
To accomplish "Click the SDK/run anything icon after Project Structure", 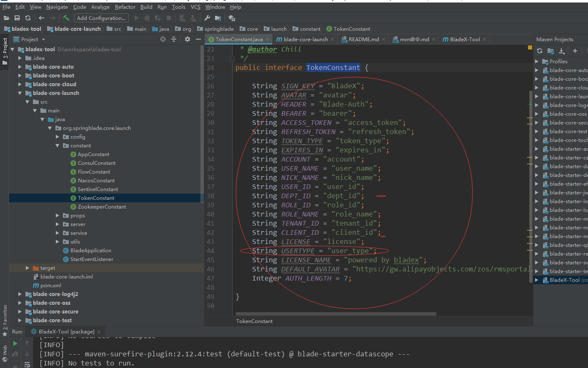I will tap(232, 18).
